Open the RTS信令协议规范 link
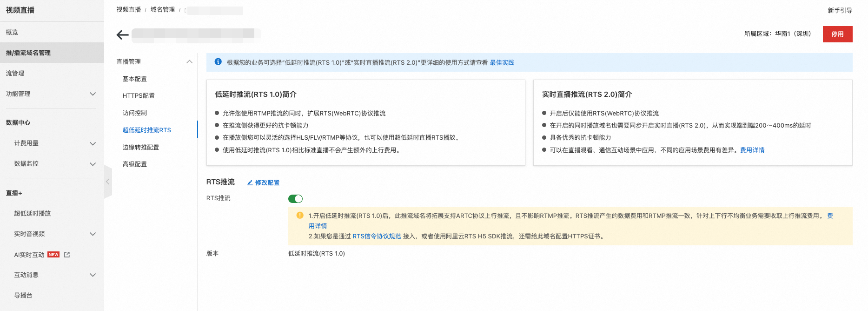Viewport: 868px width, 311px height. pos(377,236)
